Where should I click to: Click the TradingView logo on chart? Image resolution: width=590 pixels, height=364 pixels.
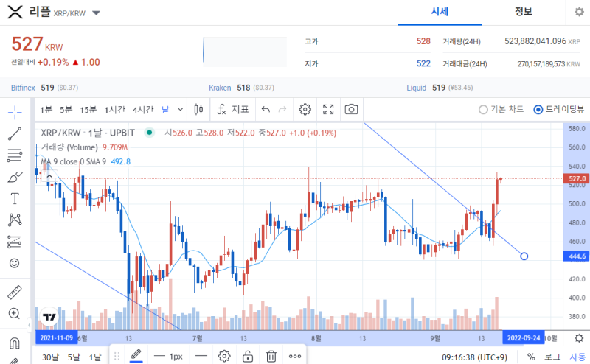point(49,317)
